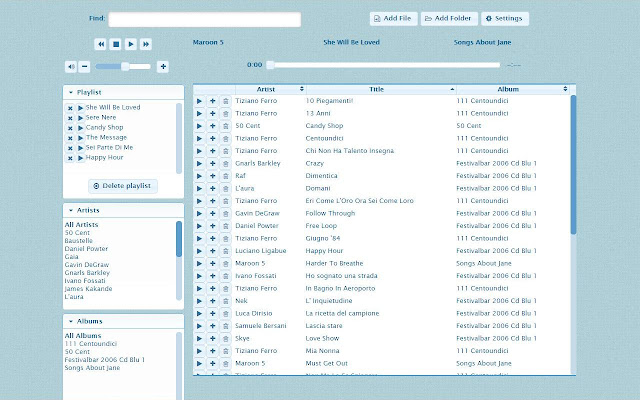Add L' Inquietudine by Nek to playlist
The height and width of the screenshot is (400, 640).
pos(212,301)
